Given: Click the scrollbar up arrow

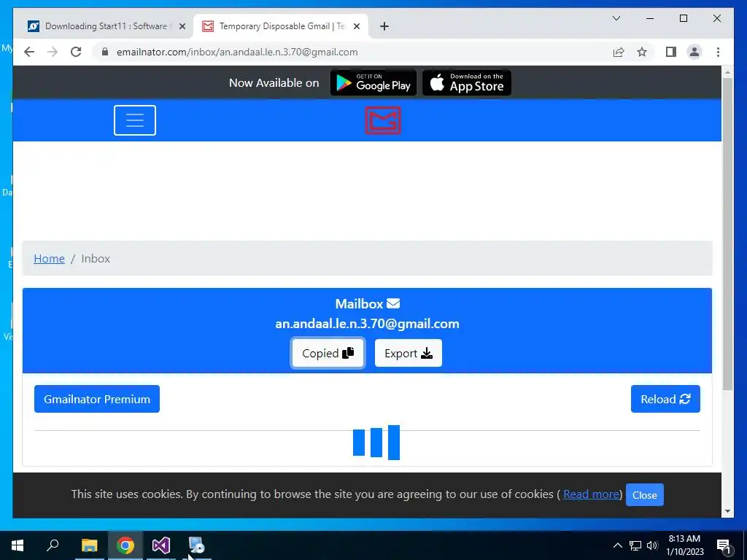Looking at the screenshot, I should click(727, 72).
